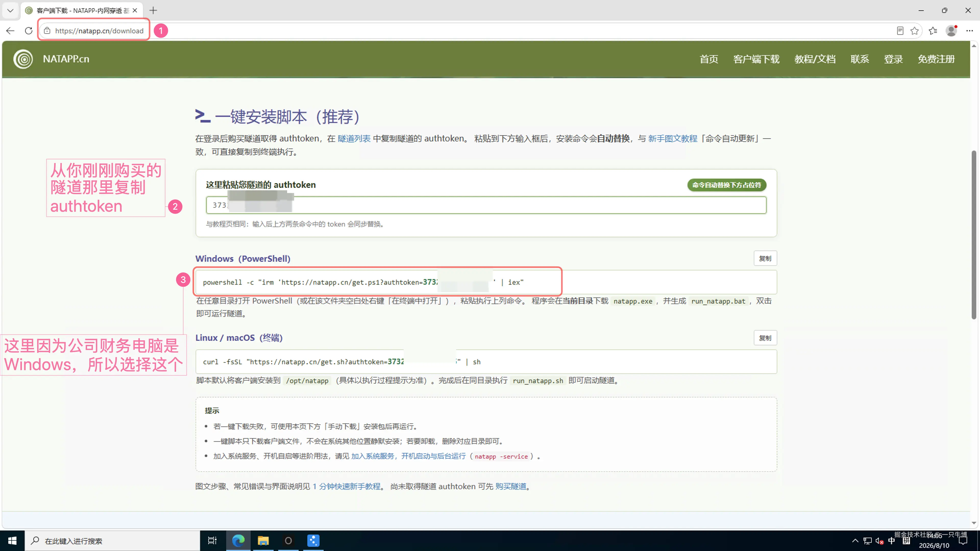The height and width of the screenshot is (551, 980).
Task: Click the run_natapp.bat filename text
Action: (x=718, y=301)
